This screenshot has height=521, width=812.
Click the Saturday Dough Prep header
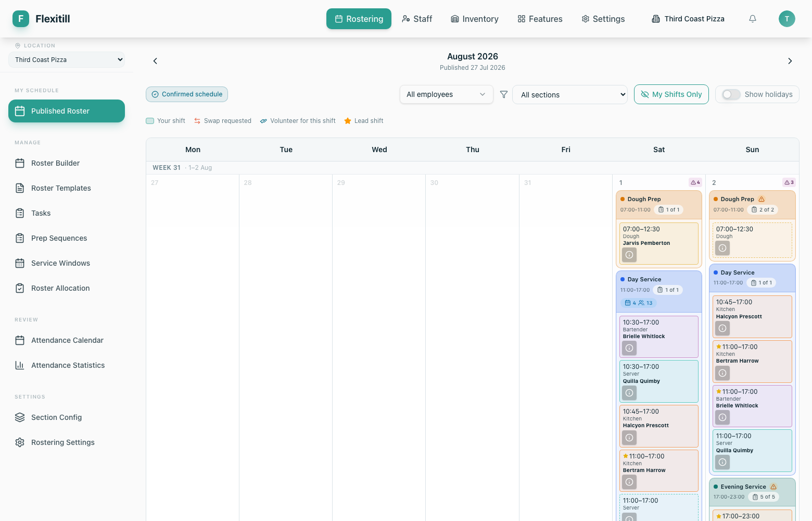659,204
